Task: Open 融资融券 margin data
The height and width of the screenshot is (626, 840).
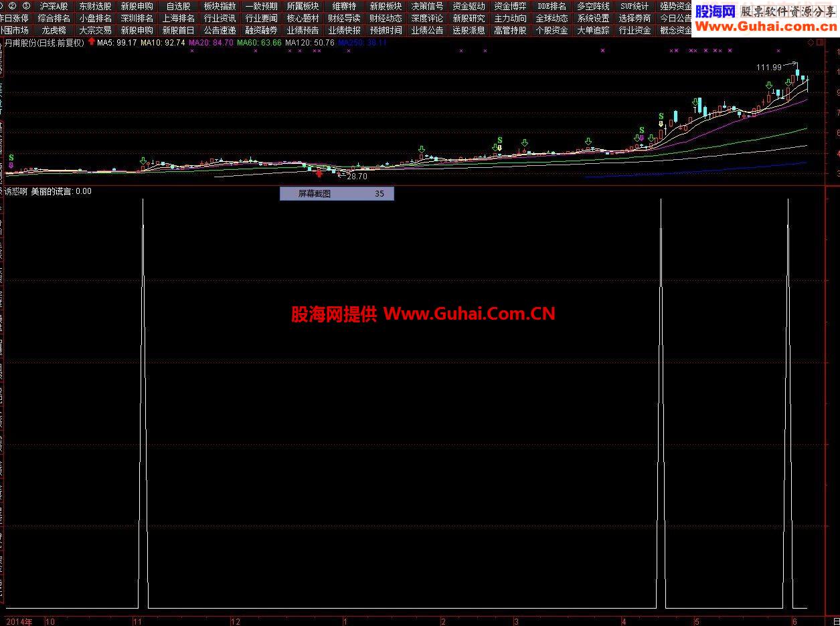Action: tap(262, 30)
